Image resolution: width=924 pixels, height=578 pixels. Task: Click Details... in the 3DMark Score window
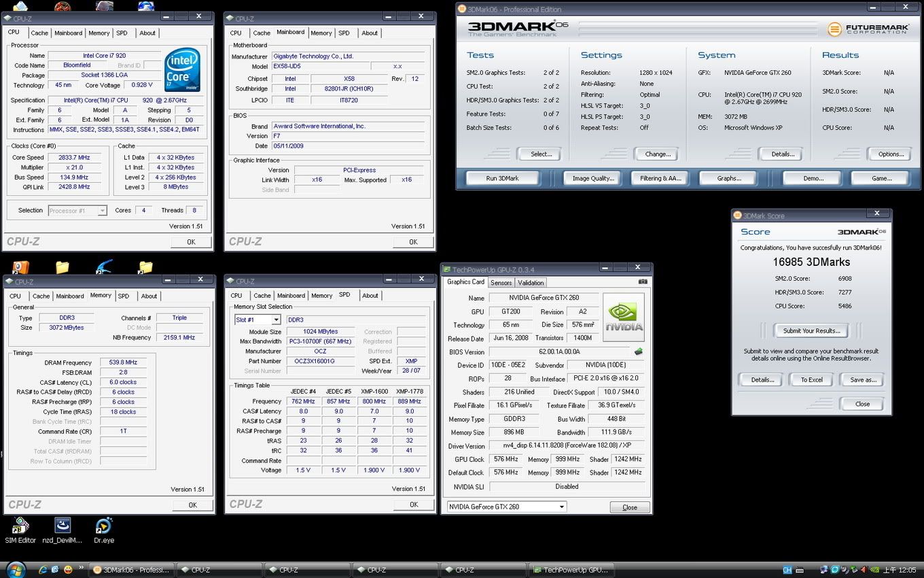click(762, 379)
